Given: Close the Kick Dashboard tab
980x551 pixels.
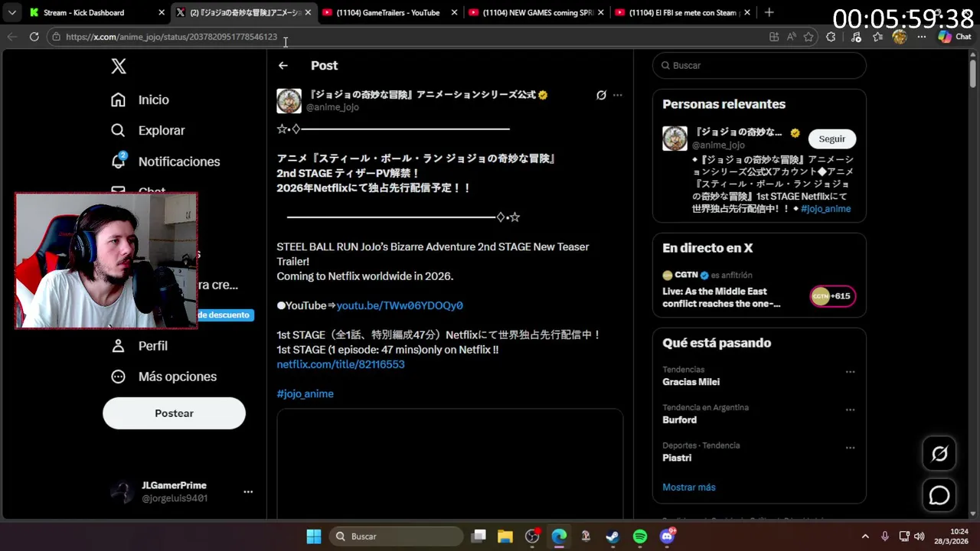Looking at the screenshot, I should pos(162,12).
